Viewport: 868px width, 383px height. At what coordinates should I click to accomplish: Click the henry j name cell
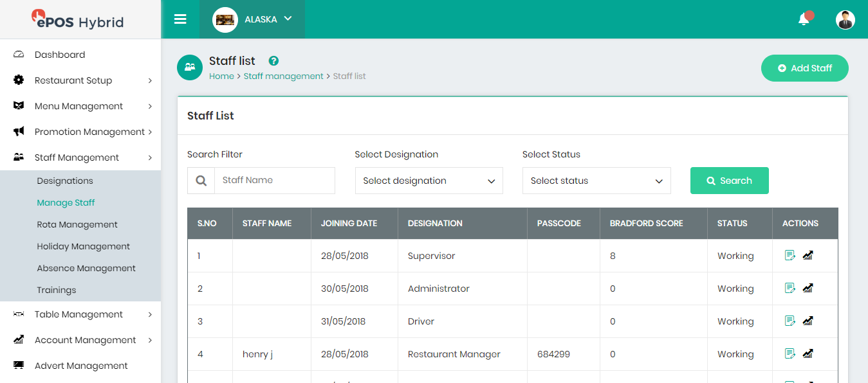tap(272, 354)
